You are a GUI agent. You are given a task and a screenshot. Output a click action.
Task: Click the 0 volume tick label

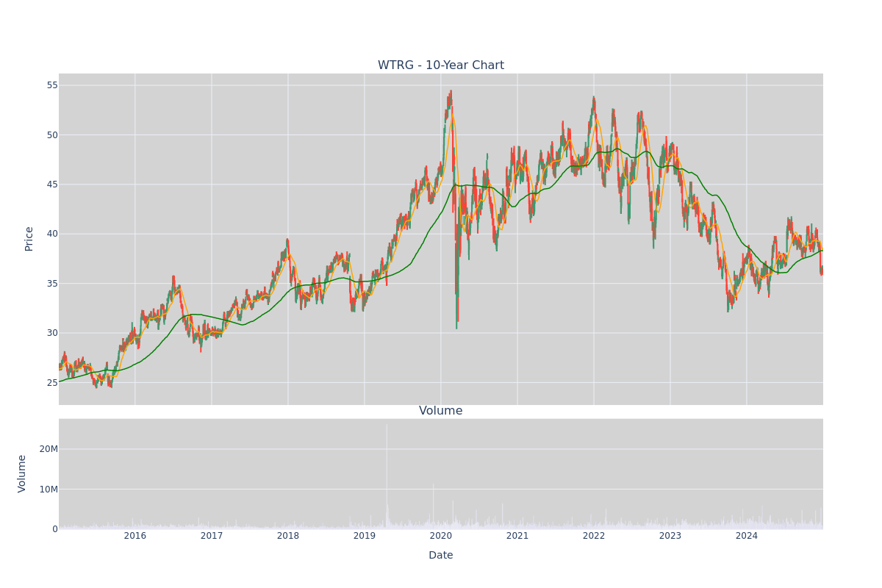pos(55,529)
